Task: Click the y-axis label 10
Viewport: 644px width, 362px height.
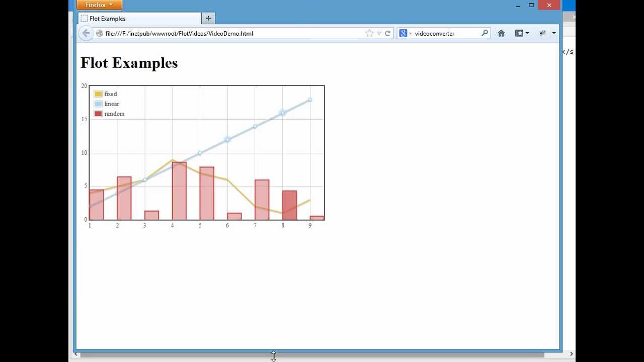Action: point(84,153)
